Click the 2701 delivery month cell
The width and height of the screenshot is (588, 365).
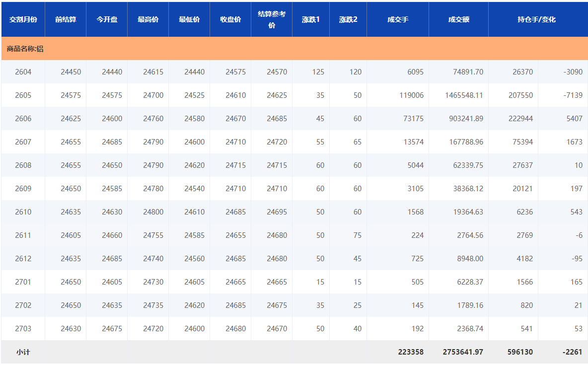click(23, 282)
